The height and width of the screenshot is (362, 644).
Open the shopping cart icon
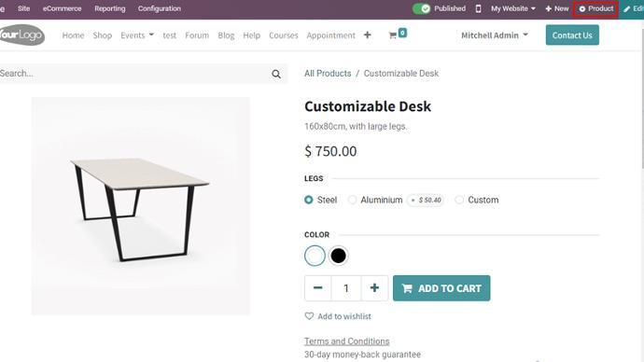point(393,35)
